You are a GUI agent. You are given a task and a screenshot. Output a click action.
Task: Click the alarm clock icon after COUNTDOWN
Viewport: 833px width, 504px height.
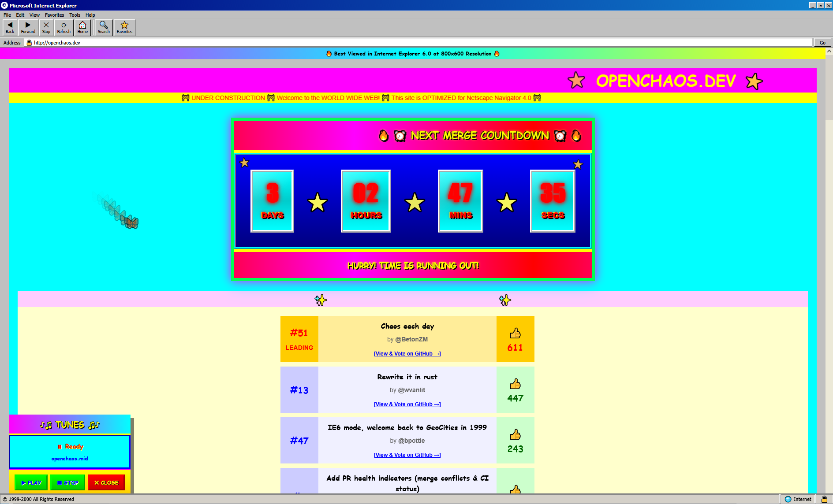click(560, 136)
